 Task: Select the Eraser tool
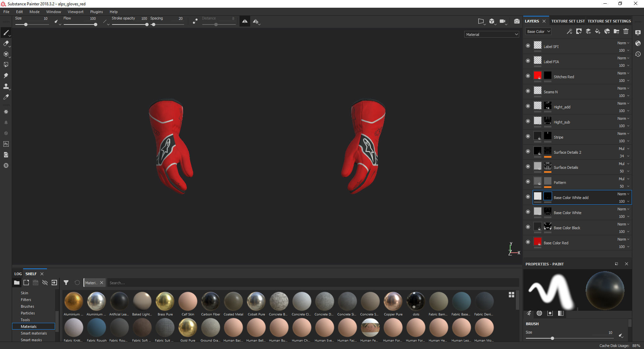[x=6, y=43]
